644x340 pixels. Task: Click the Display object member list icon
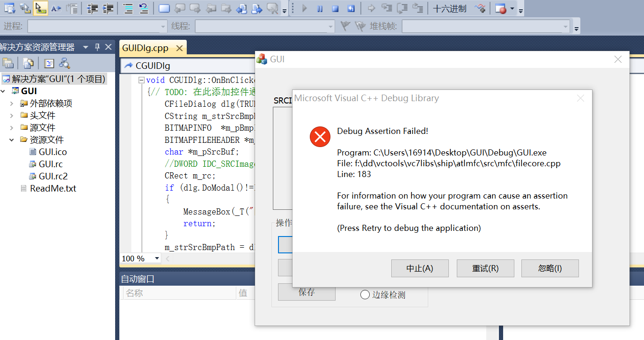(x=9, y=8)
